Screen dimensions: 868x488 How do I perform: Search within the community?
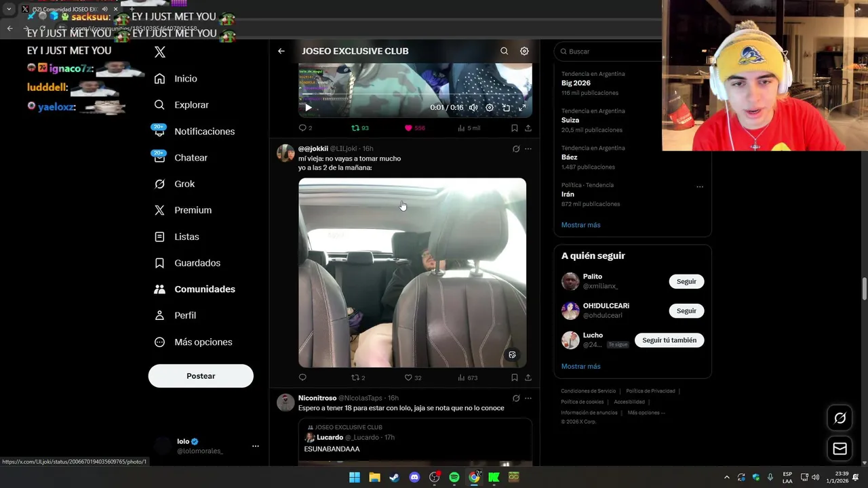tap(504, 51)
